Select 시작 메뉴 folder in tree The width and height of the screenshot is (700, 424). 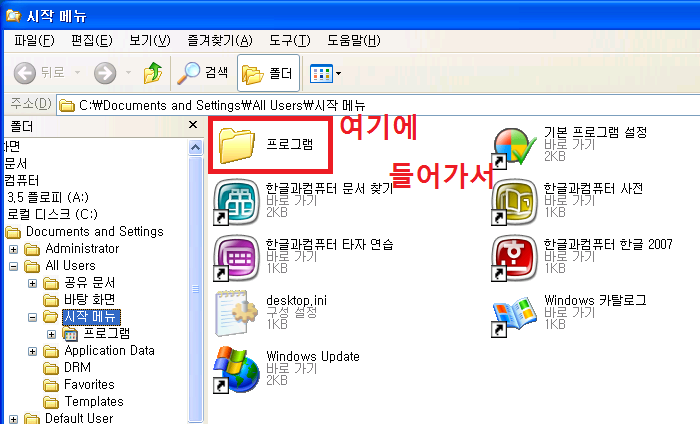point(91,317)
